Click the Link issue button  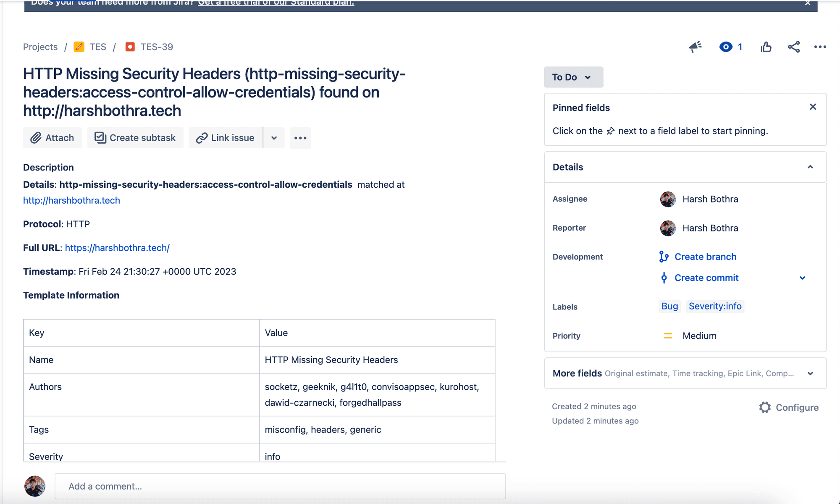226,138
